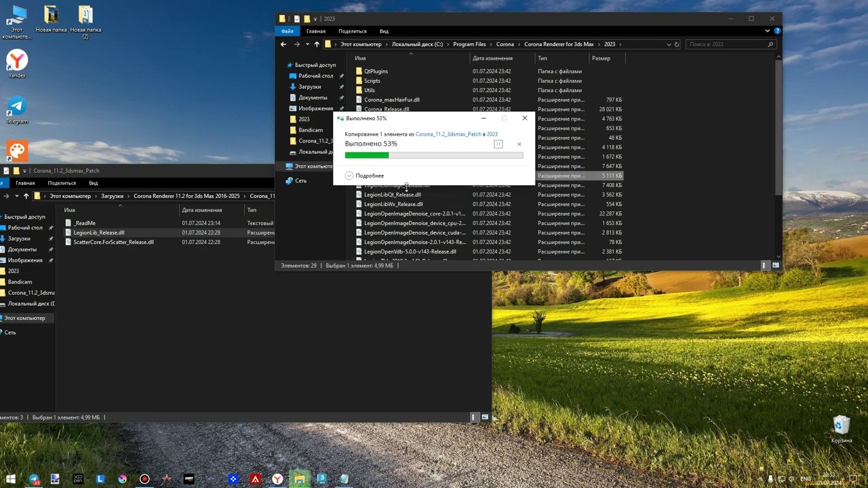Open 'Bandicam' in 2023 window sidebar
The height and width of the screenshot is (488, 868).
(311, 130)
